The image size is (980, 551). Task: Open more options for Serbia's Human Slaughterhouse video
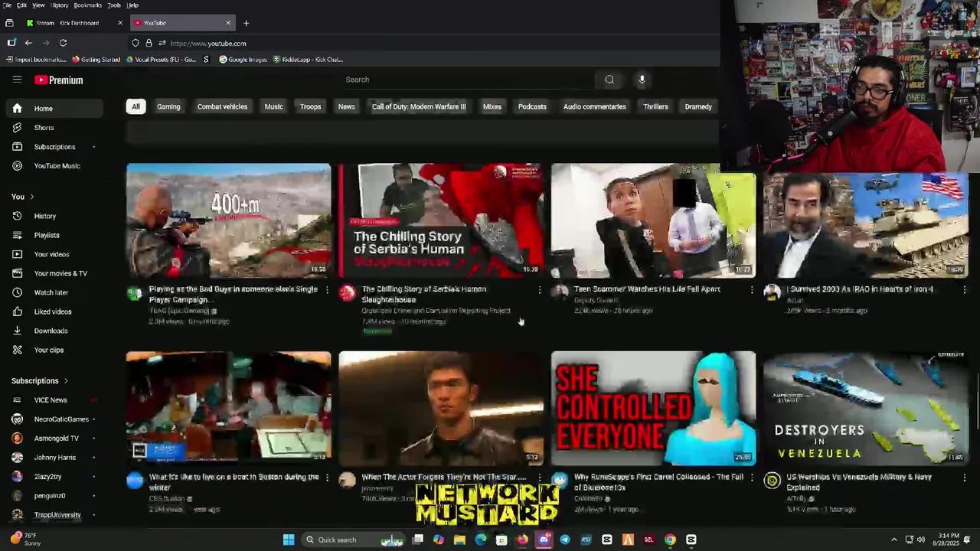[540, 289]
